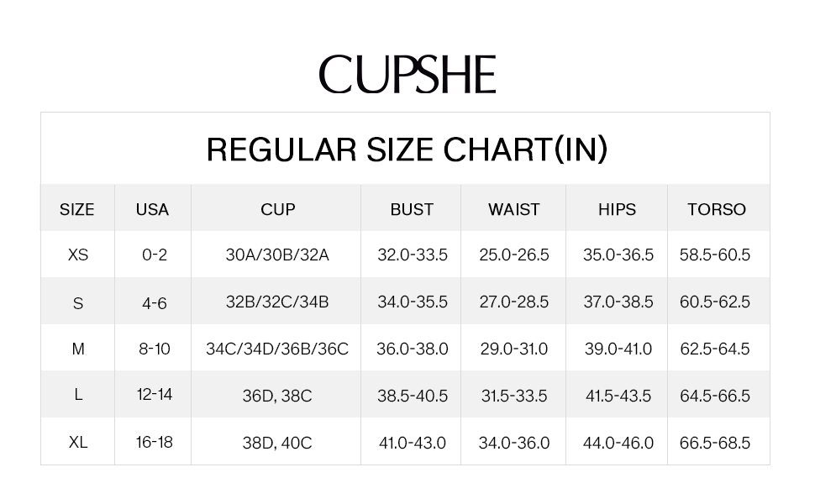Click the 4-6 USA size cell
The width and height of the screenshot is (815, 504).
click(x=155, y=303)
